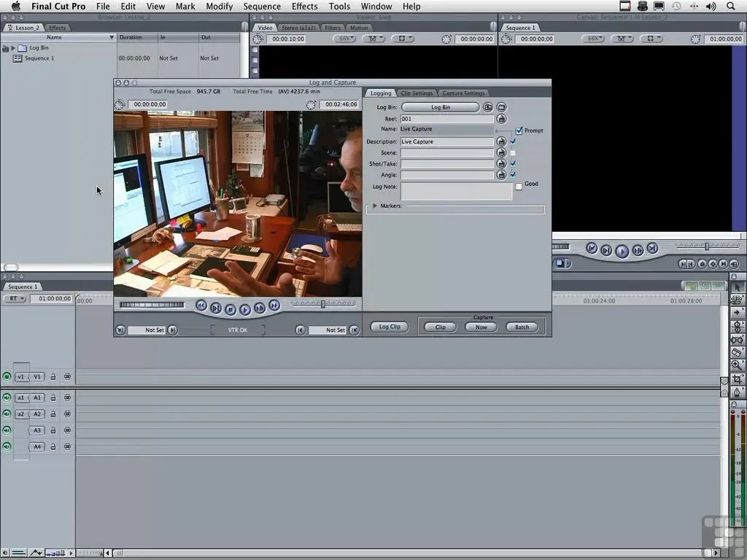Toggle the Shot/Take checkbox for clip name

pos(513,163)
